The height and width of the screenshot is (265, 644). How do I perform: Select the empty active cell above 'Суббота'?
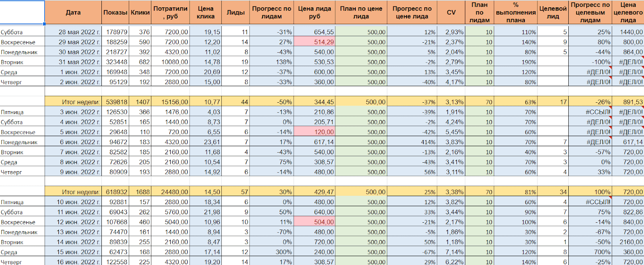22,12
